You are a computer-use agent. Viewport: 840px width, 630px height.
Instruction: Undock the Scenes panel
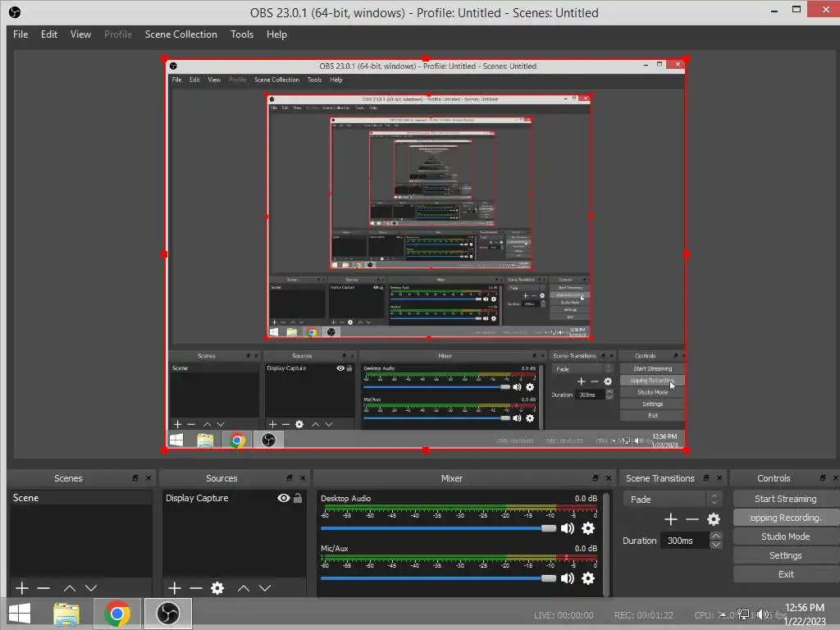click(135, 478)
